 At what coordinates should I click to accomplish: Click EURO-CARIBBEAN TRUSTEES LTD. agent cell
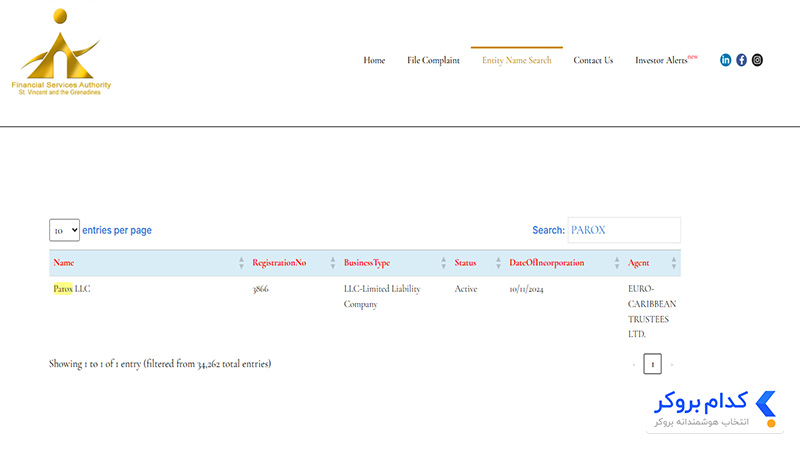[652, 311]
